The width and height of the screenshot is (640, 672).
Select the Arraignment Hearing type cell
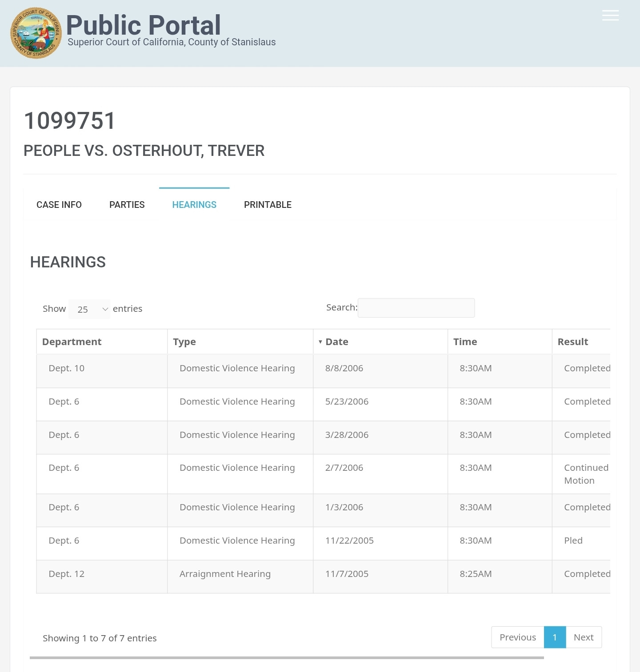(x=240, y=577)
